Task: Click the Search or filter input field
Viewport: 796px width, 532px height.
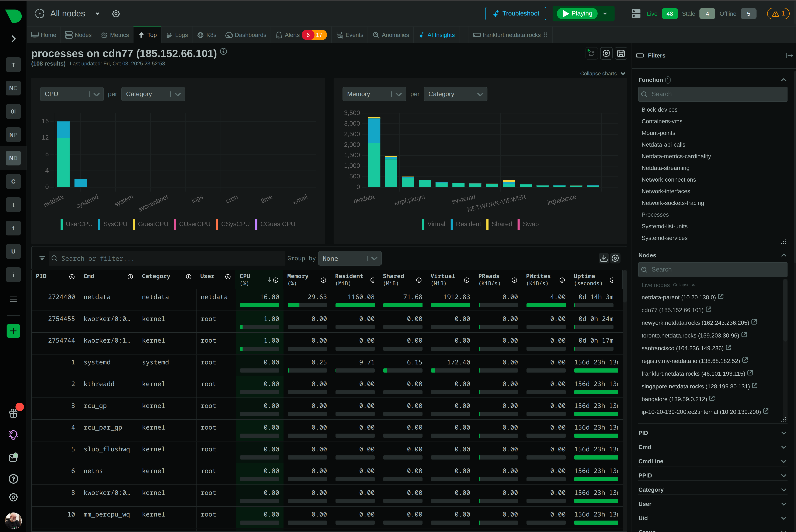Action: coord(166,258)
